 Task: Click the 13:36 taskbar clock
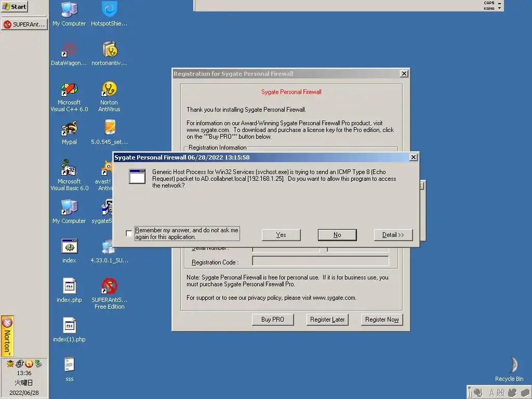(24, 373)
